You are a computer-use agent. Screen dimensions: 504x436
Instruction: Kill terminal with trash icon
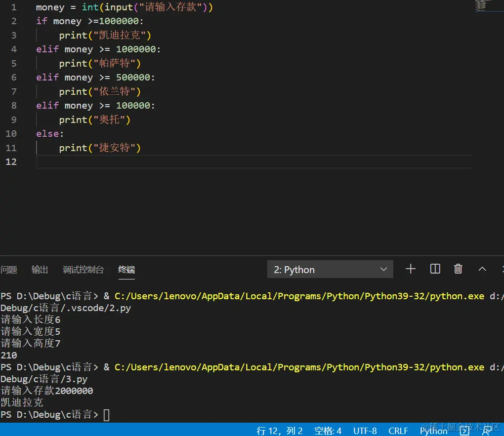click(x=458, y=269)
